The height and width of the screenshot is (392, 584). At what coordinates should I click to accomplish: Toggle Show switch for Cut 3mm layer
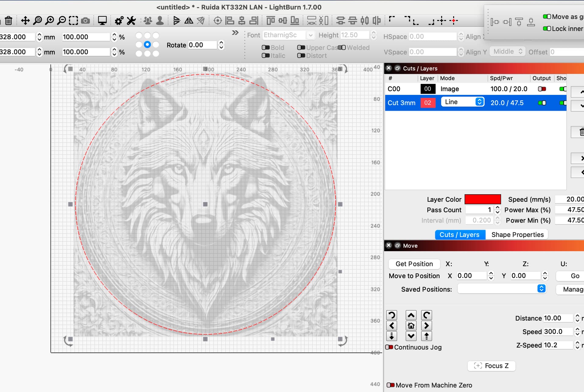pos(563,103)
